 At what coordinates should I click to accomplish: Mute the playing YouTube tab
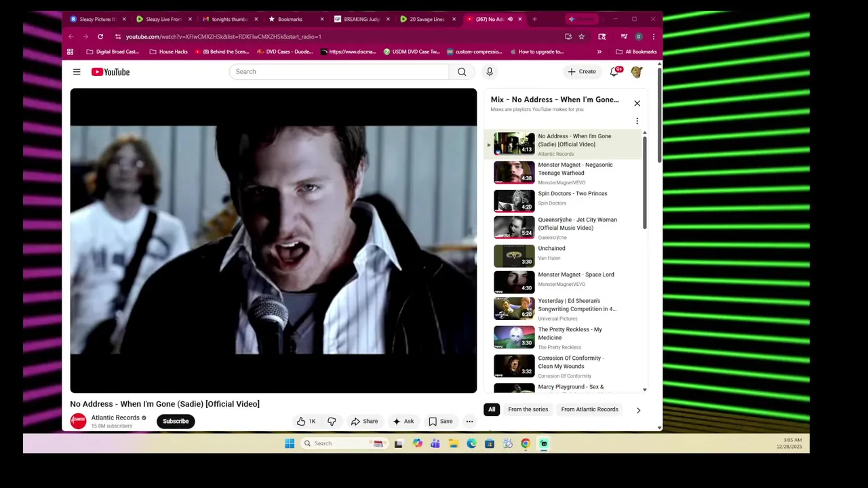click(510, 19)
